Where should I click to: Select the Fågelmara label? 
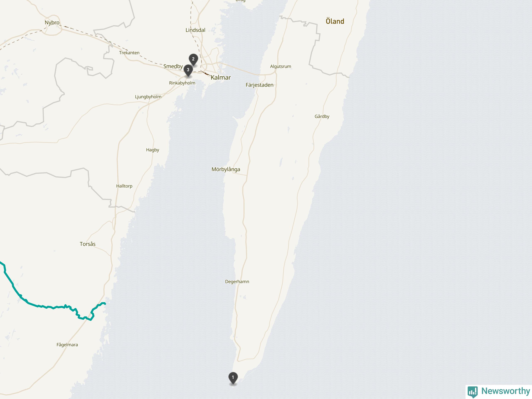pyautogui.click(x=67, y=345)
